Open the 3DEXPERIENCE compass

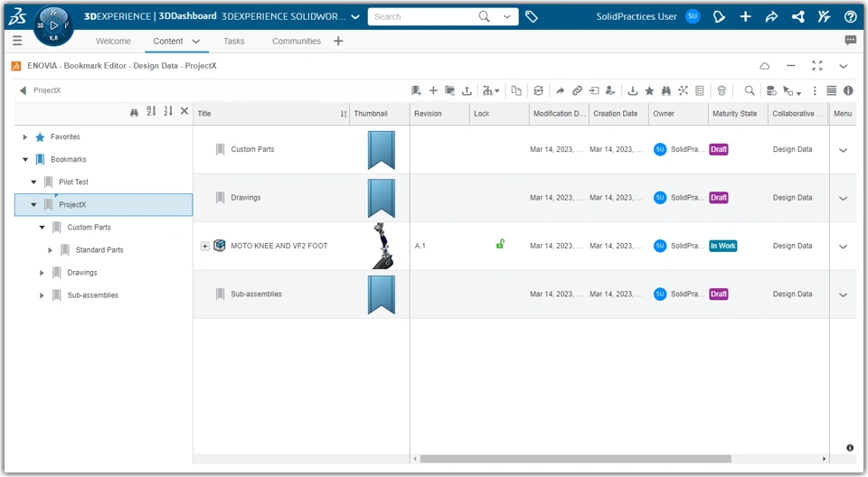[53, 25]
